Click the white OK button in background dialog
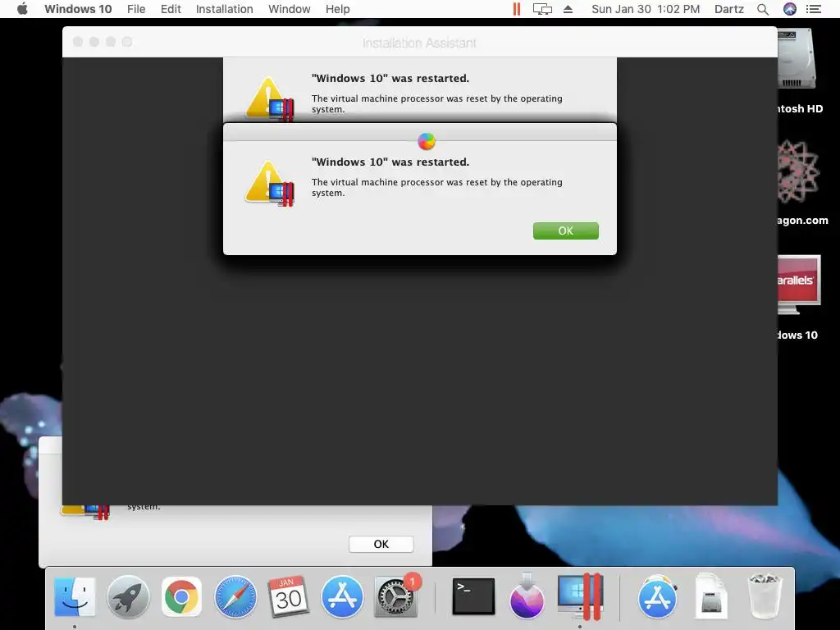 [381, 545]
